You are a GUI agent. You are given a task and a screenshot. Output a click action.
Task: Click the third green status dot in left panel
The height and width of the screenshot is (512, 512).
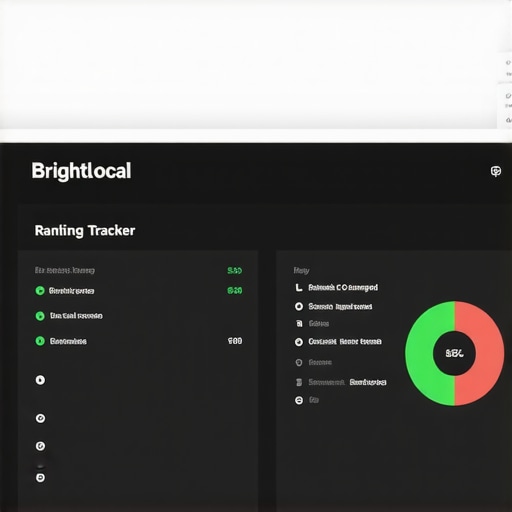point(40,341)
